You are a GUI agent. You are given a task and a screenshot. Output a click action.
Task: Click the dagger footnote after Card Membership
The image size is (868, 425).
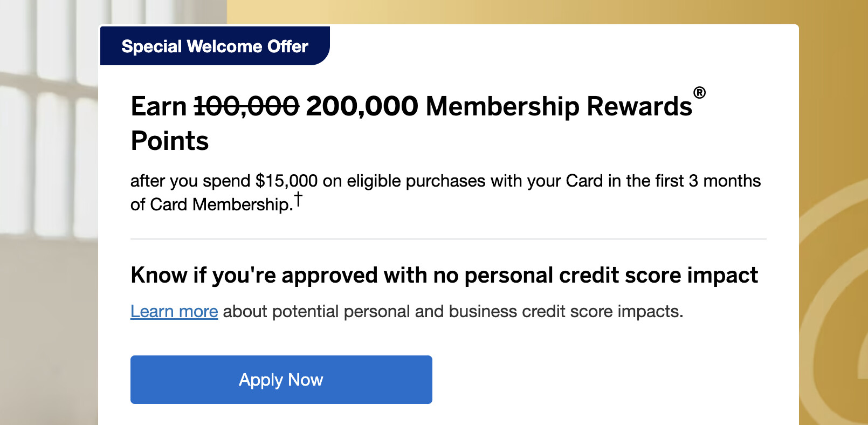(298, 200)
